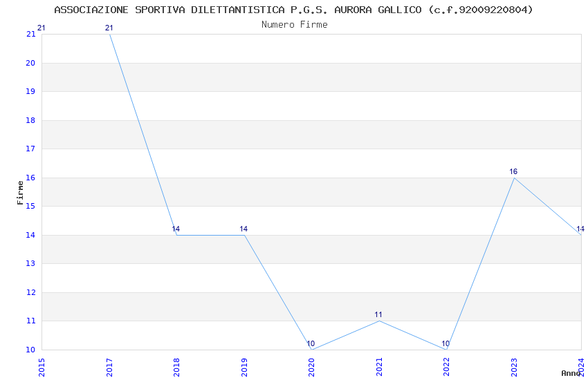Viewport: 588px width, 380px height.
Task: Click the y-axis tick label 15
Action: click(30, 206)
